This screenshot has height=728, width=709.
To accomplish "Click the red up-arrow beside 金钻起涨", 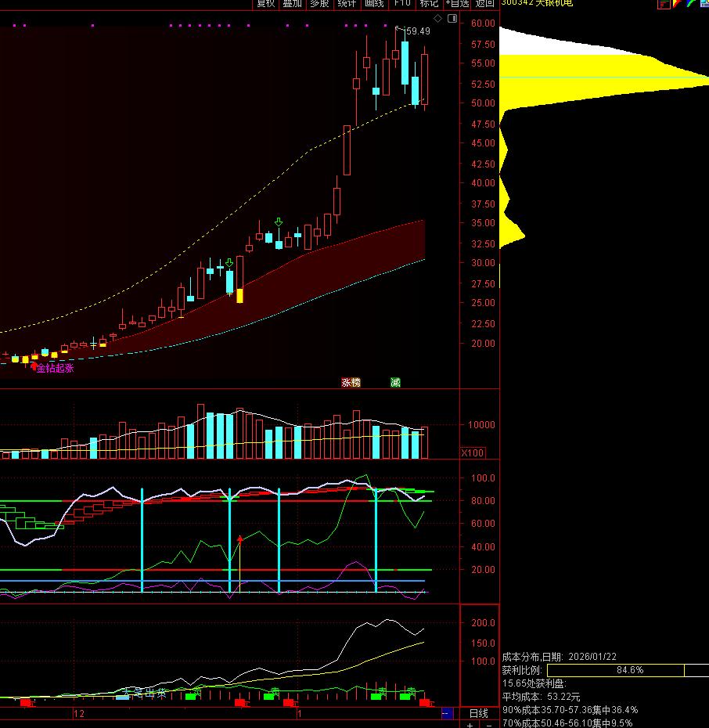I will click(x=34, y=366).
